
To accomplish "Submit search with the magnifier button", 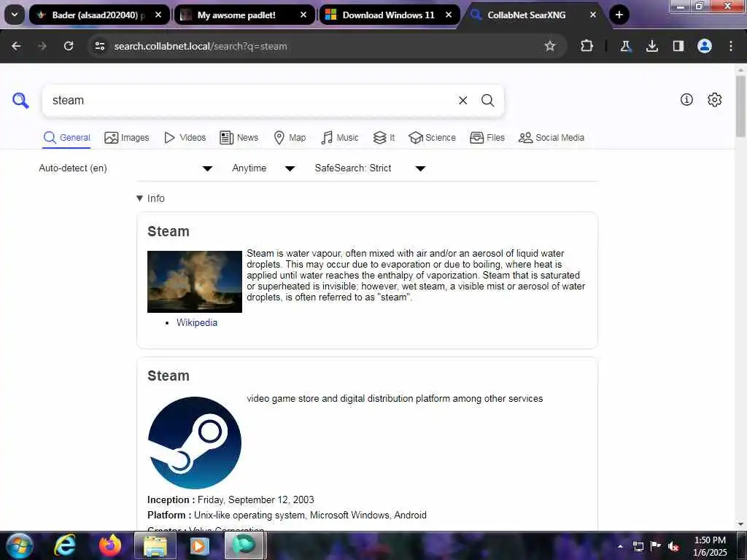I will pos(487,101).
